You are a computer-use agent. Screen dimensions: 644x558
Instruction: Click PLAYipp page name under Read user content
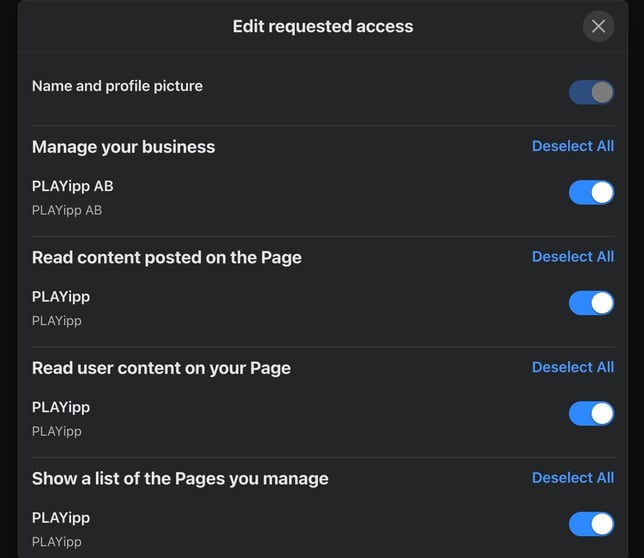[x=60, y=407]
